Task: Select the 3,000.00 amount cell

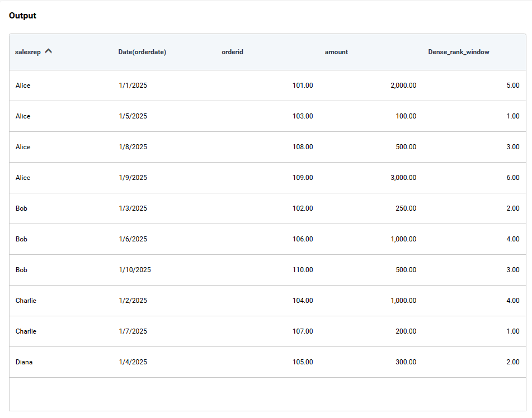Action: pyautogui.click(x=403, y=178)
